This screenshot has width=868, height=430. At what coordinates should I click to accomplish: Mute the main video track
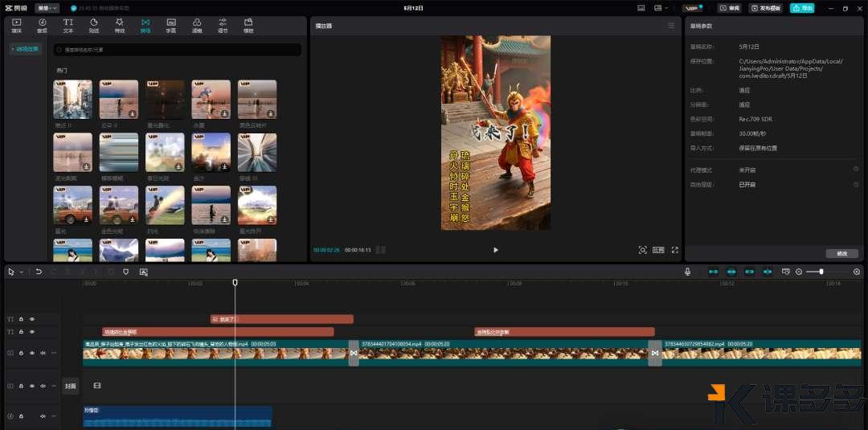[x=43, y=353]
